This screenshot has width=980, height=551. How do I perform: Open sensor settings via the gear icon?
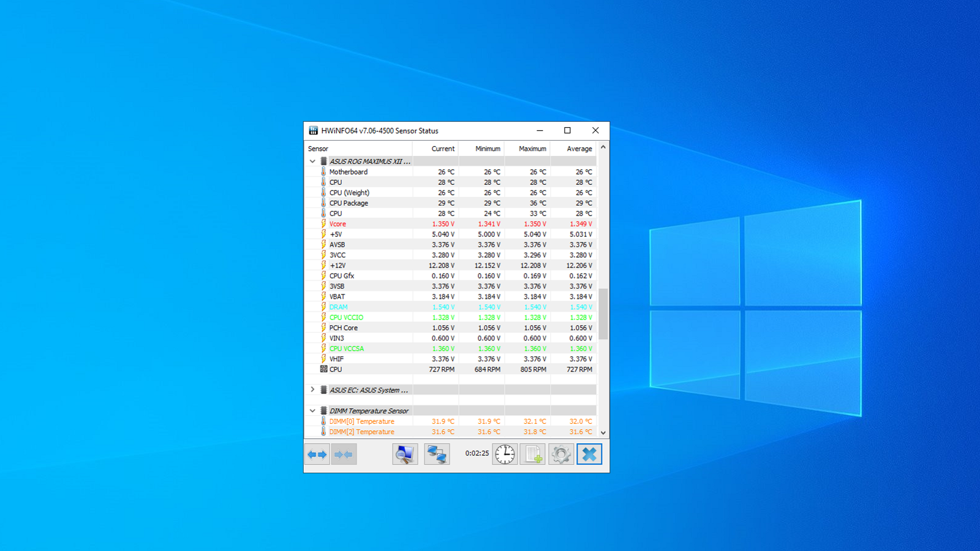(561, 454)
